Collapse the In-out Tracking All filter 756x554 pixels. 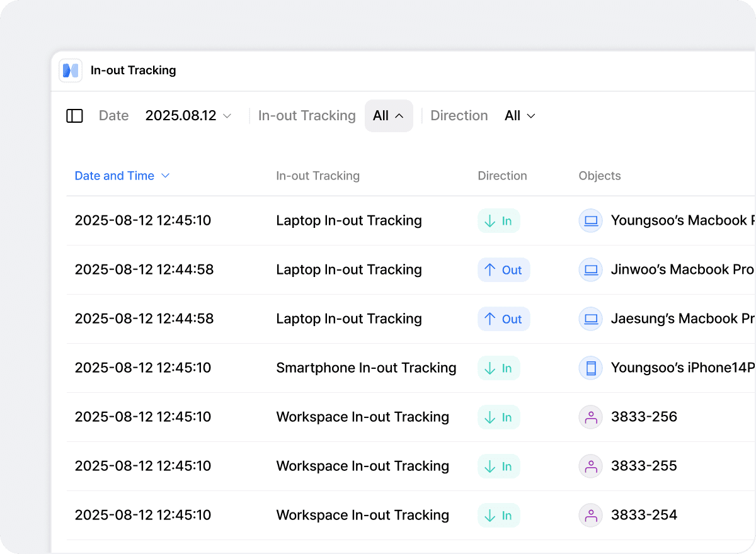tap(388, 116)
